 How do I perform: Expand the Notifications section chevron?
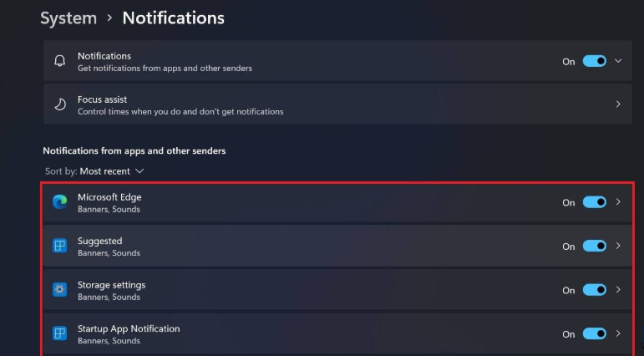[618, 61]
